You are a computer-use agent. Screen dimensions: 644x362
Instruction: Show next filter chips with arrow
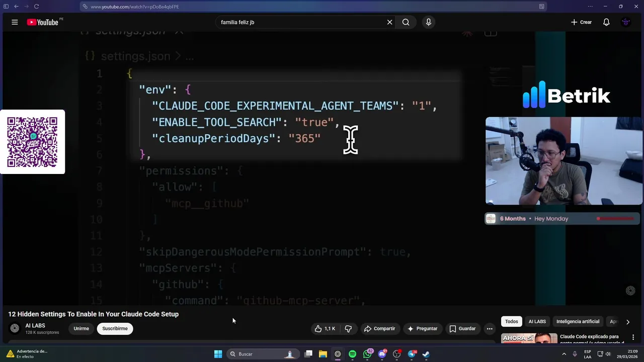click(x=628, y=322)
